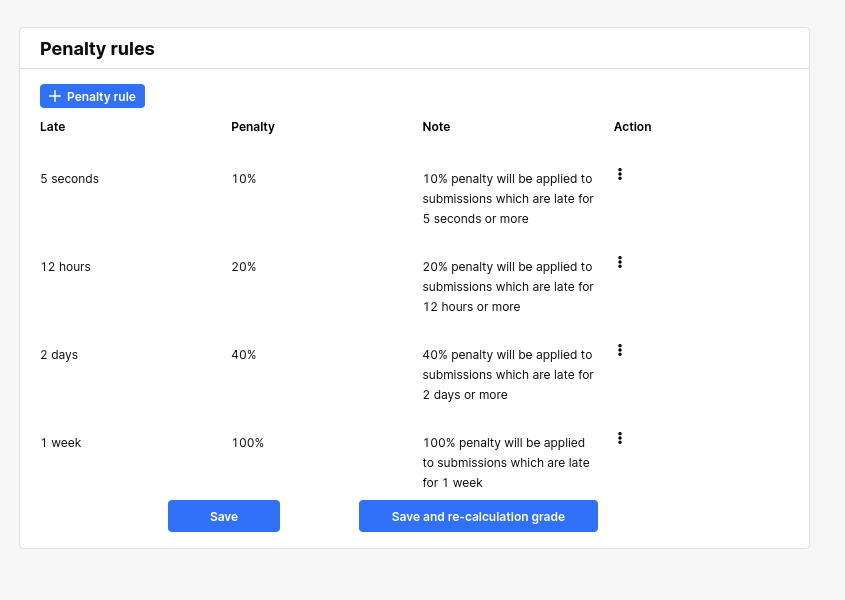Add a new Penalty rule
845x600 pixels.
(x=92, y=96)
